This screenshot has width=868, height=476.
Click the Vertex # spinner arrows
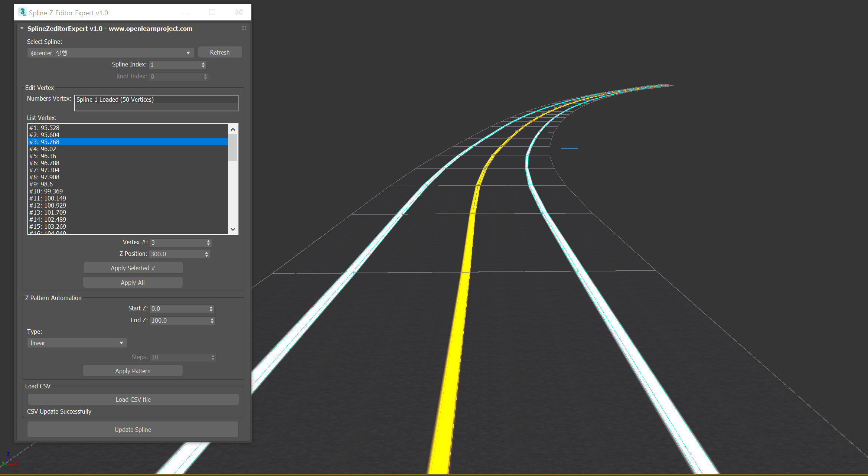click(209, 242)
